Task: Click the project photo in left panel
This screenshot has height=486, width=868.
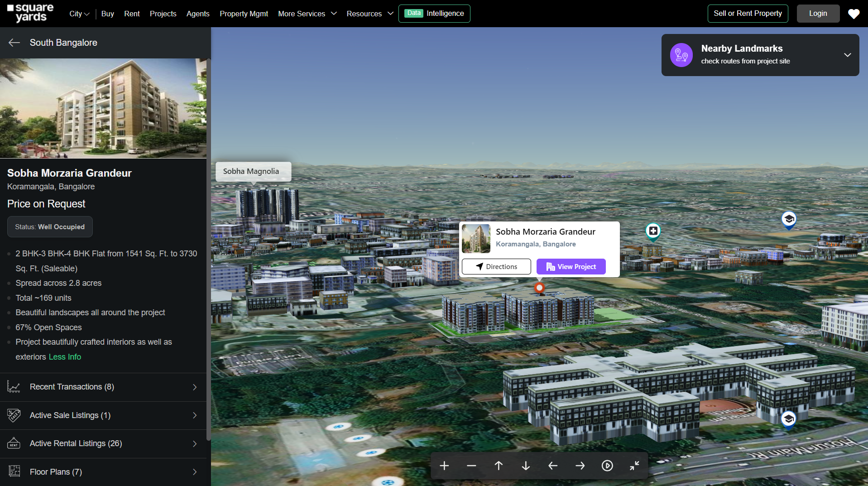Action: pyautogui.click(x=103, y=108)
